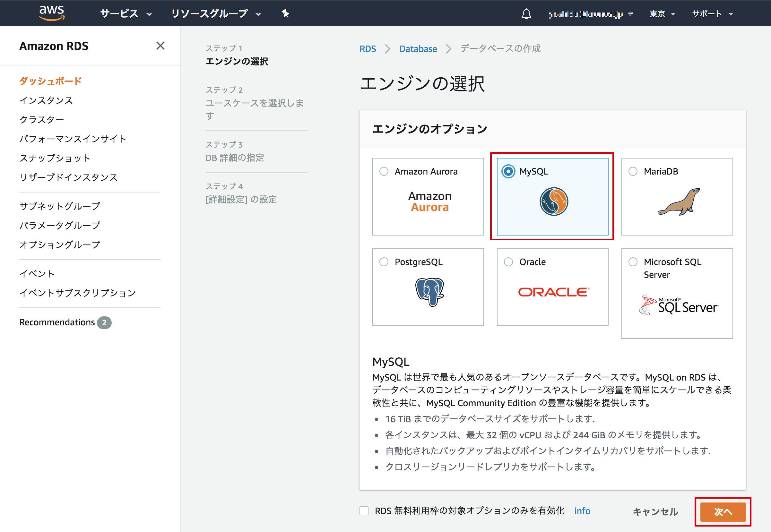Screen dimensions: 771x532
Task: Click the RDS breadcrumb link
Action: click(368, 49)
